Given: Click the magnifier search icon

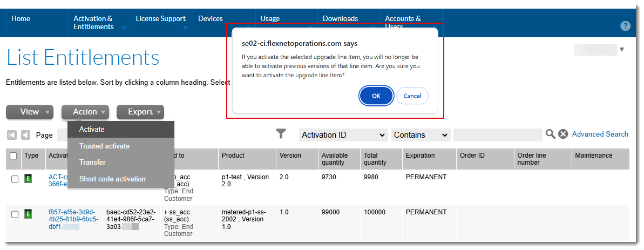Looking at the screenshot, I should click(550, 134).
